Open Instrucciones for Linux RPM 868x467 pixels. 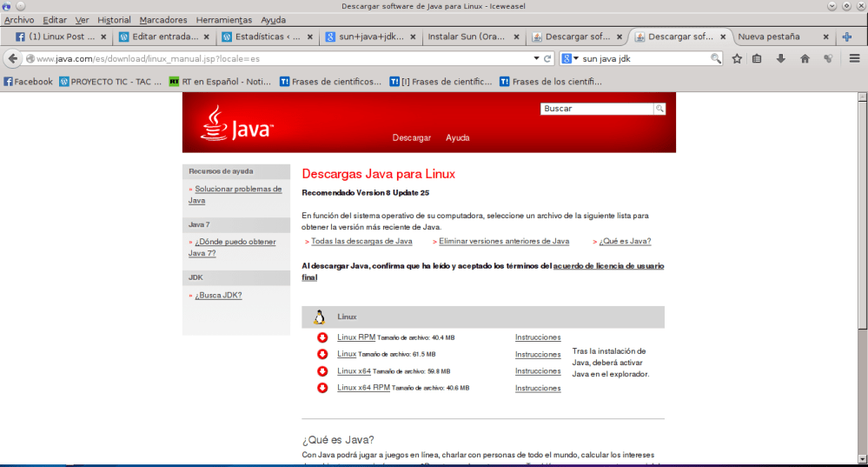[x=538, y=337]
